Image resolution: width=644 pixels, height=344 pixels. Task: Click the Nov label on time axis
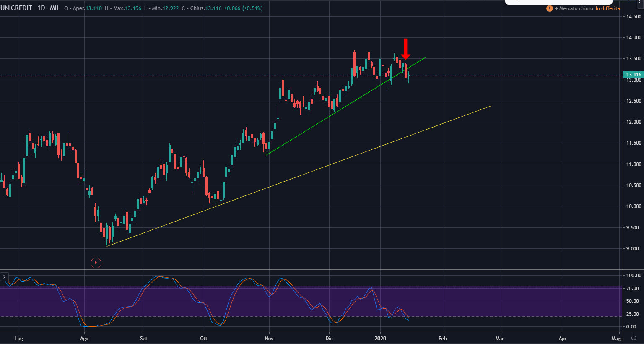point(269,339)
